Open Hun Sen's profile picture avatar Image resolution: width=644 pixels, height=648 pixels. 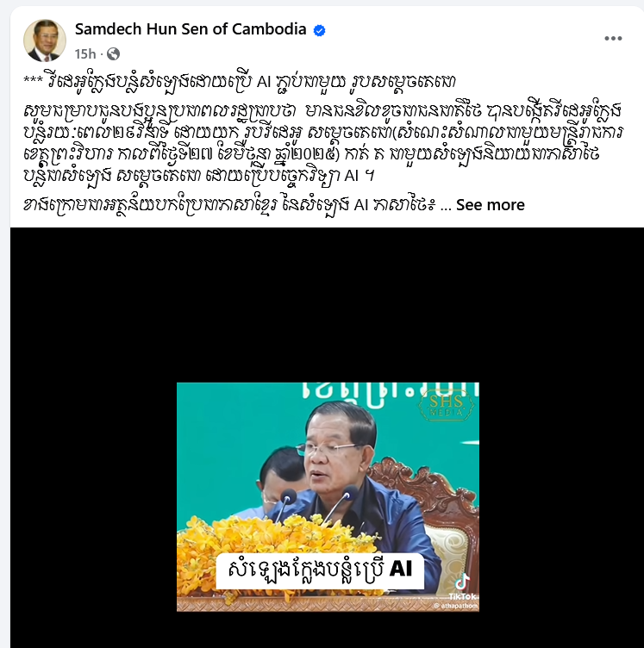point(45,40)
